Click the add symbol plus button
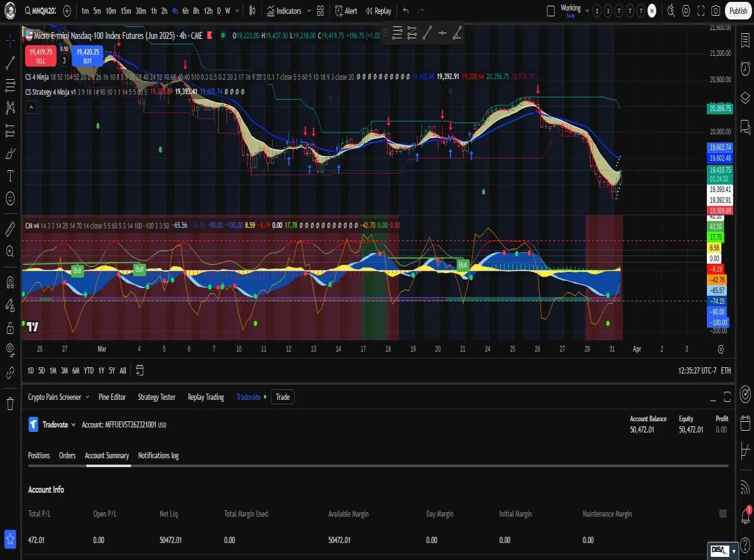 pyautogui.click(x=67, y=11)
